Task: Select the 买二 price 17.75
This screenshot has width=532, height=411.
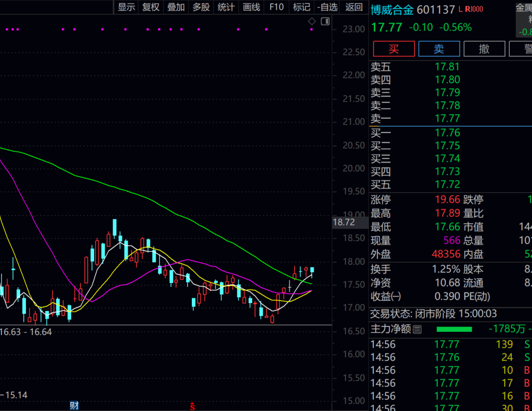Action: (448, 145)
